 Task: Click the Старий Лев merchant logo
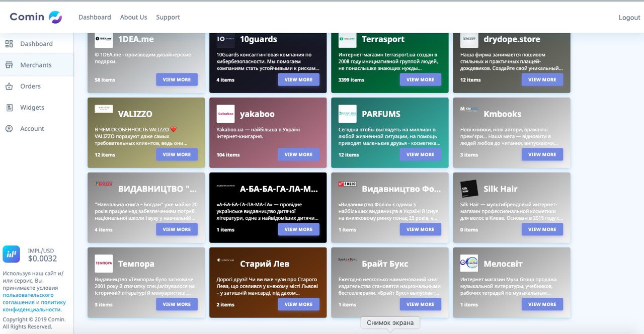pos(225,260)
